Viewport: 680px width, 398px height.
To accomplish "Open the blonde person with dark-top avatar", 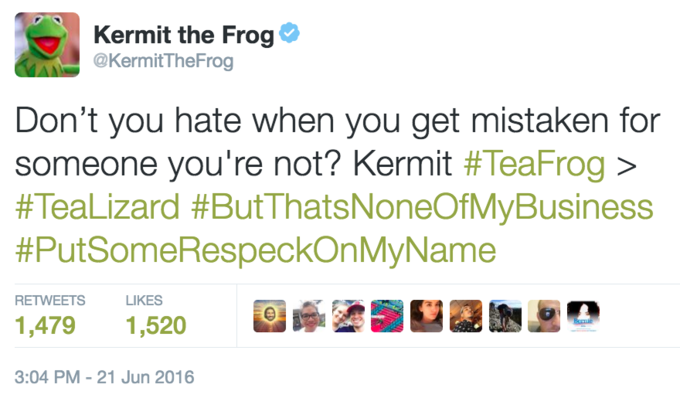I will [466, 316].
